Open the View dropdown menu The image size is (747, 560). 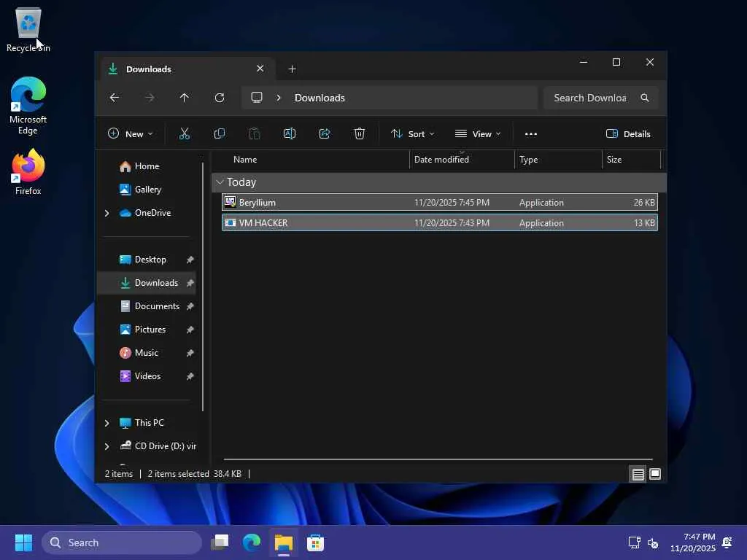[x=478, y=133]
